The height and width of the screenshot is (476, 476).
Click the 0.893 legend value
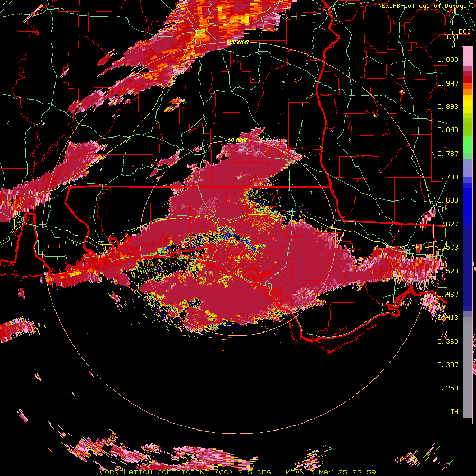(x=448, y=106)
